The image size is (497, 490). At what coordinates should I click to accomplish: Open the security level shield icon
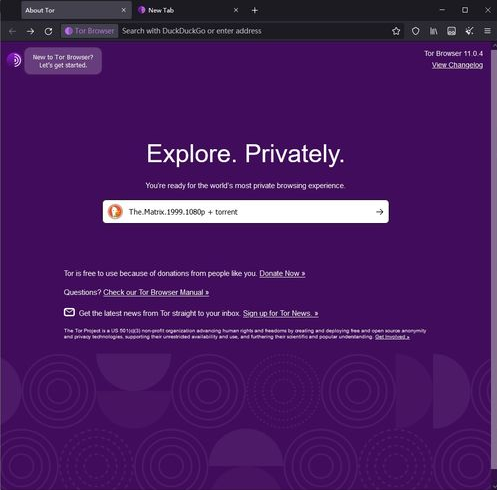click(x=415, y=31)
